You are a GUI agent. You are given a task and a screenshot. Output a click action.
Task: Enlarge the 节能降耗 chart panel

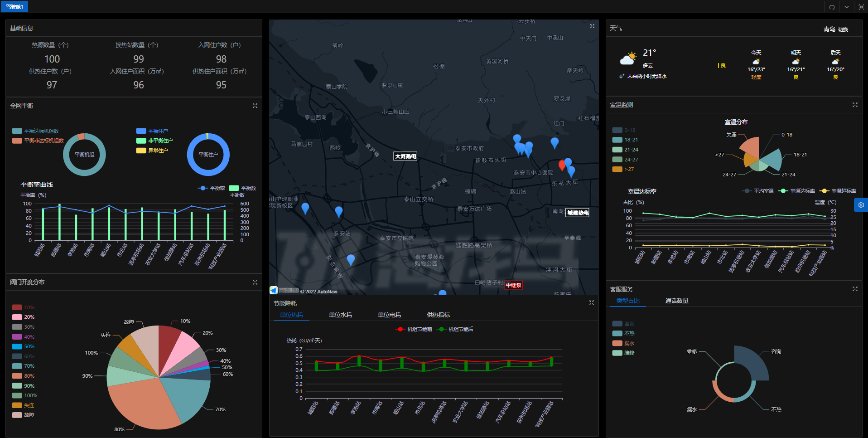(591, 303)
